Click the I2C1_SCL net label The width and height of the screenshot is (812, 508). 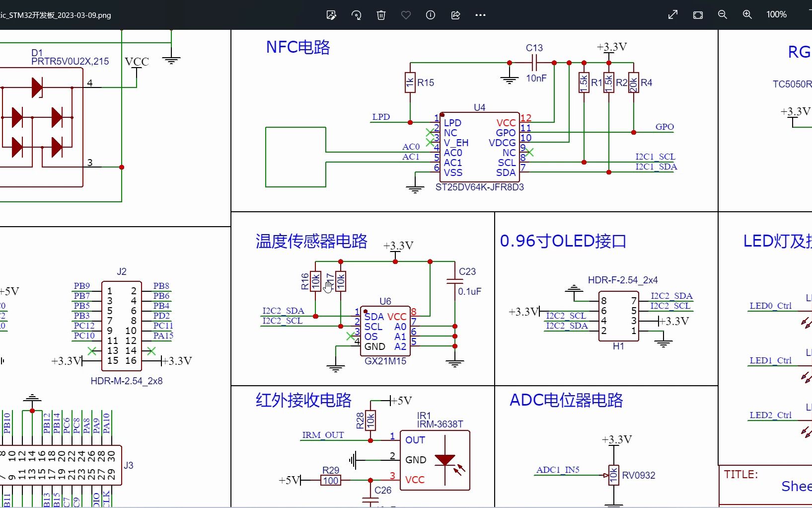(x=655, y=157)
